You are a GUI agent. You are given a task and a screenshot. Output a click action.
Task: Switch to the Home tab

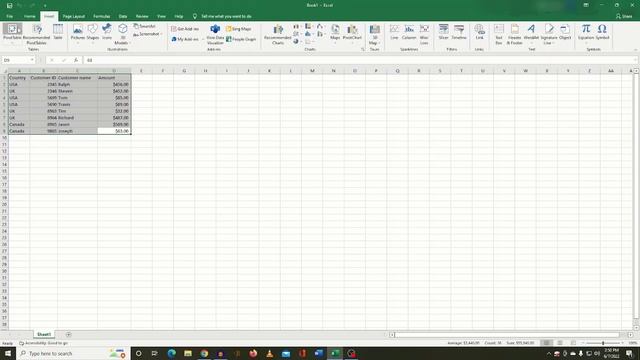point(29,16)
